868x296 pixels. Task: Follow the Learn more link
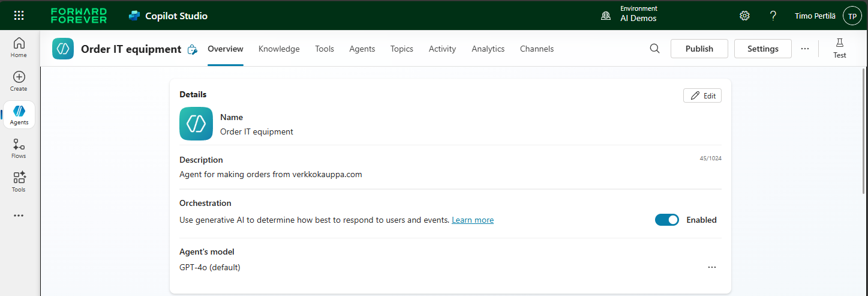click(473, 220)
